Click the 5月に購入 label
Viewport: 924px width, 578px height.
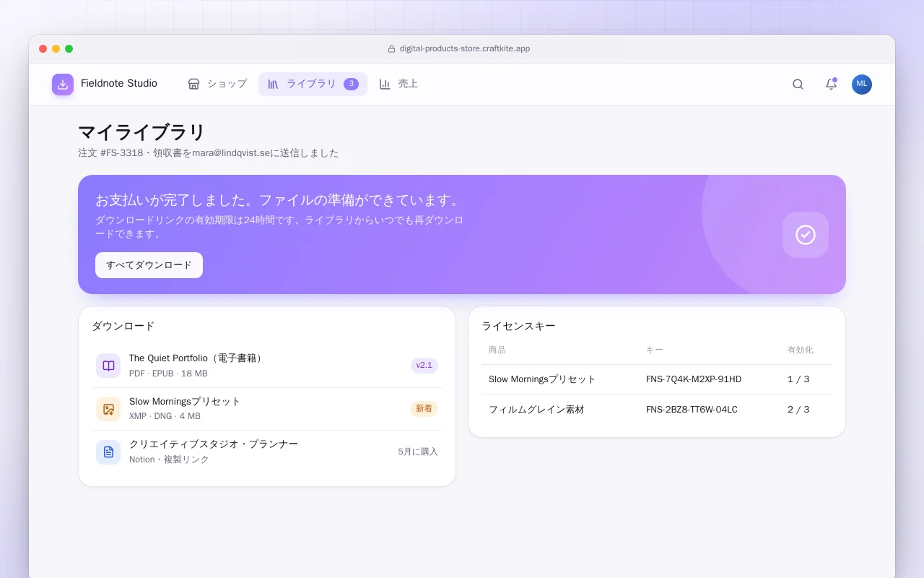pyautogui.click(x=418, y=452)
